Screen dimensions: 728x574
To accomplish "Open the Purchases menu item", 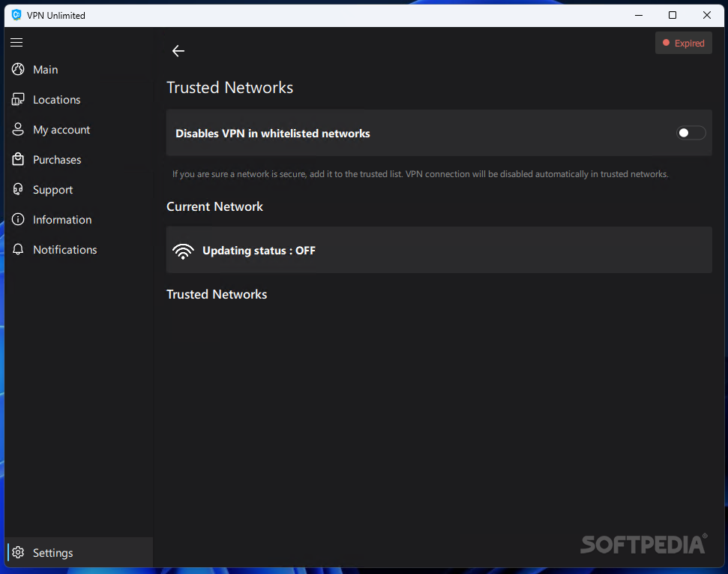I will coord(79,159).
